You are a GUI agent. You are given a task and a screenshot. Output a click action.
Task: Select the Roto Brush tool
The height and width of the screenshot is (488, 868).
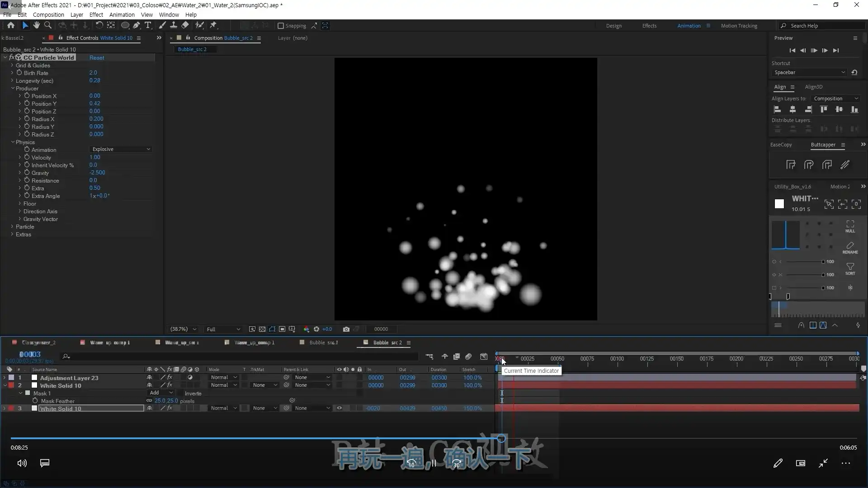[200, 25]
